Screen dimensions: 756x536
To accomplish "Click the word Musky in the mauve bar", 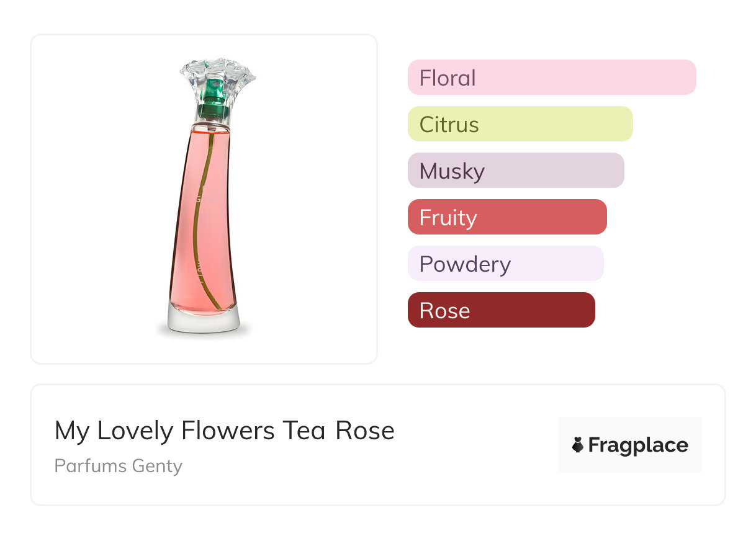I will 452,171.
